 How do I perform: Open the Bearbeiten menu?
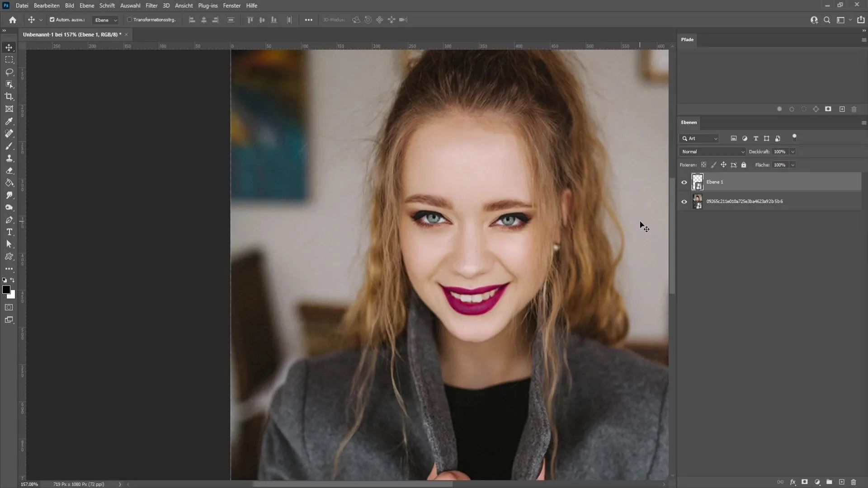pyautogui.click(x=47, y=5)
